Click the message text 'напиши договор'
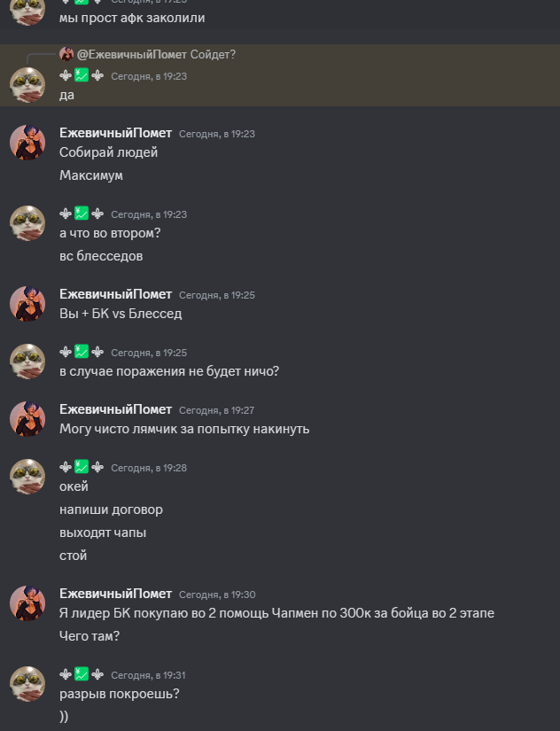The height and width of the screenshot is (731, 560). [x=111, y=509]
